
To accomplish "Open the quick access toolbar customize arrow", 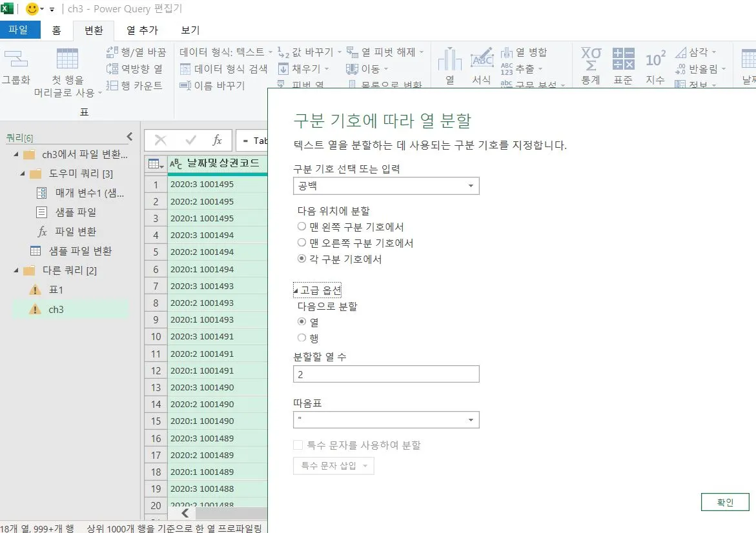I will point(52,9).
